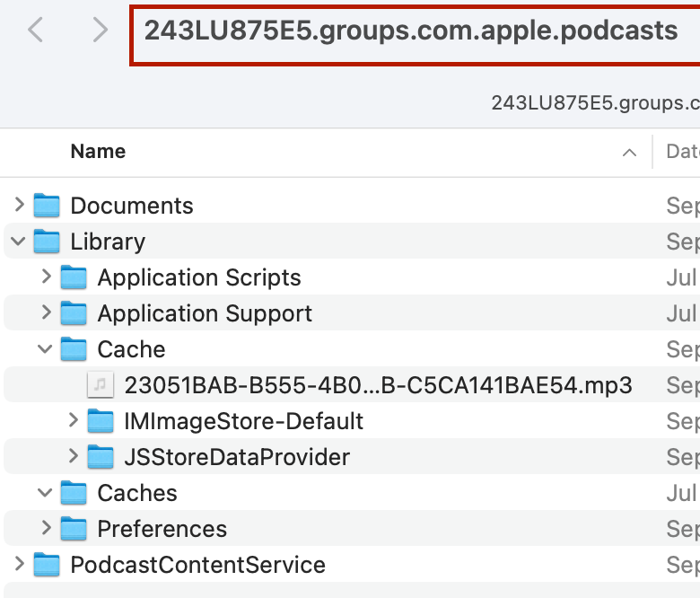Toggle sort direction arrow in Name column

(x=629, y=153)
